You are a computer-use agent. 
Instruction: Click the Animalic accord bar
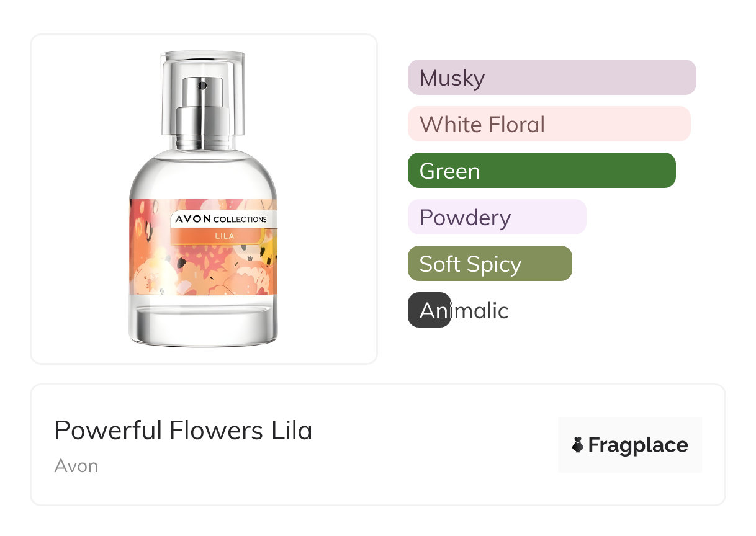click(430, 310)
